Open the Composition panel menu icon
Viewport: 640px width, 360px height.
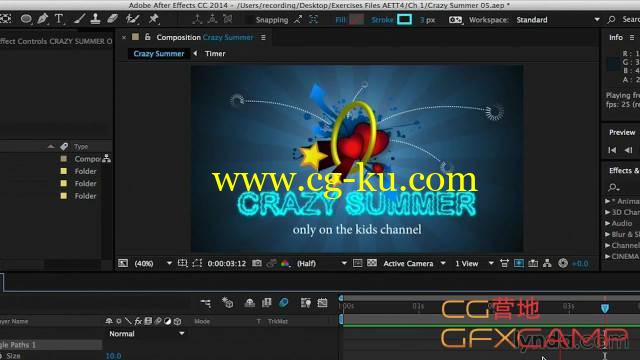(x=263, y=37)
